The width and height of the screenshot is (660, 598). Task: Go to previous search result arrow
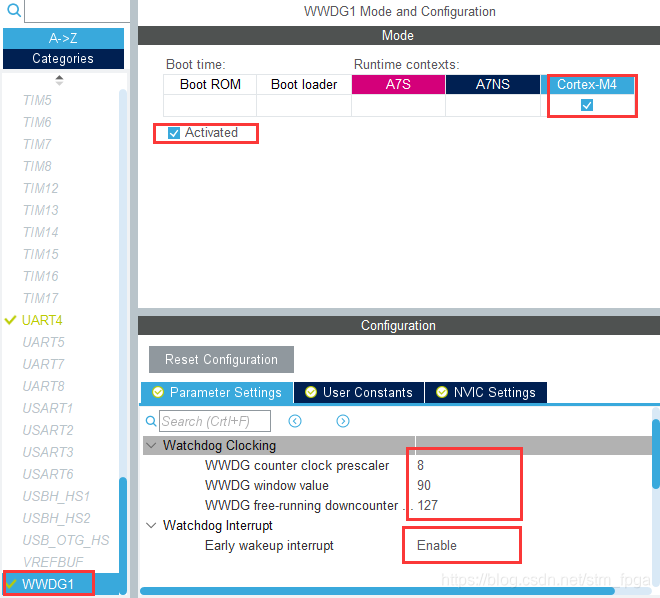[x=295, y=421]
